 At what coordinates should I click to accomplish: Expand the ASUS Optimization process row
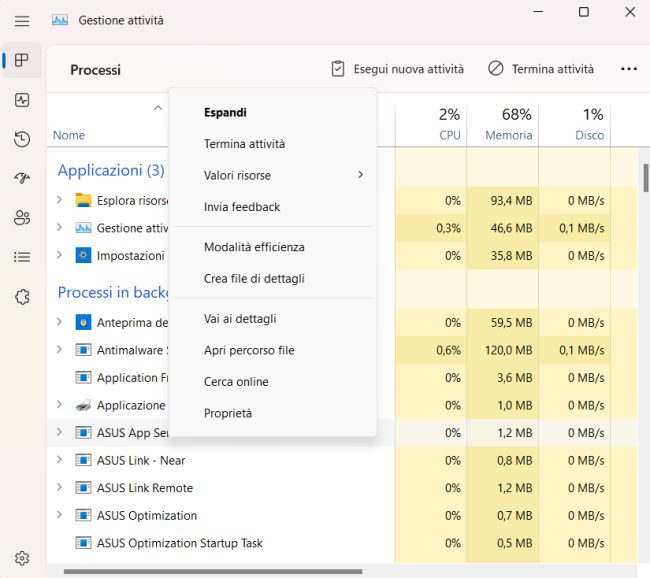pyautogui.click(x=60, y=515)
